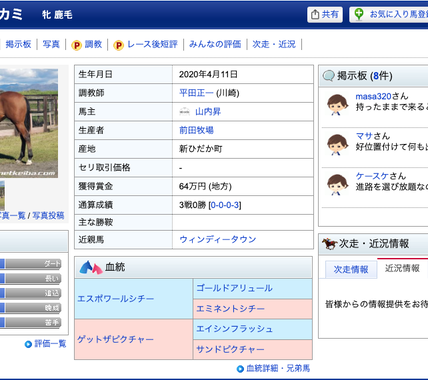Open サンドピクチャー pedigree link
Viewport: 428px width, 380px height.
[230, 349]
